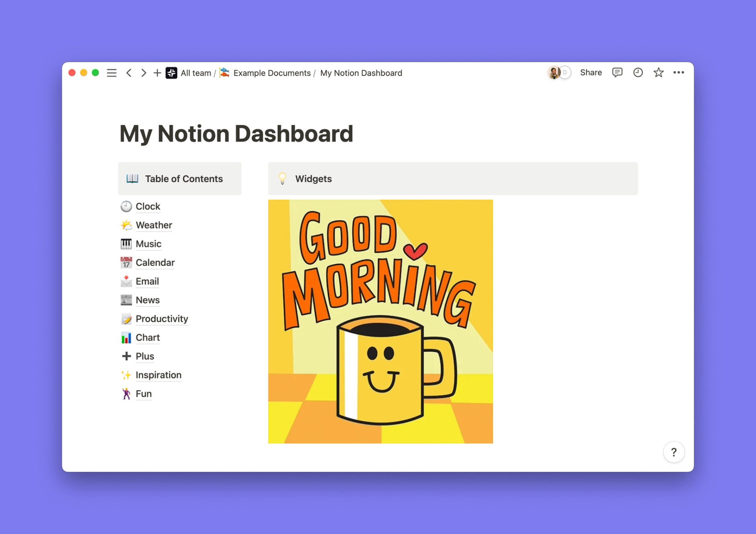
Task: Click the Example Documents page icon
Action: pos(225,73)
